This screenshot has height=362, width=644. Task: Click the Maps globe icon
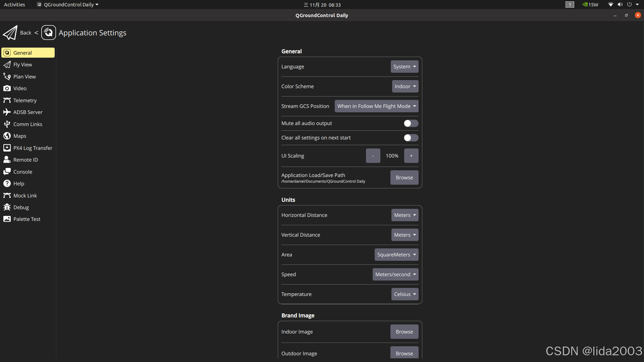[x=7, y=136]
